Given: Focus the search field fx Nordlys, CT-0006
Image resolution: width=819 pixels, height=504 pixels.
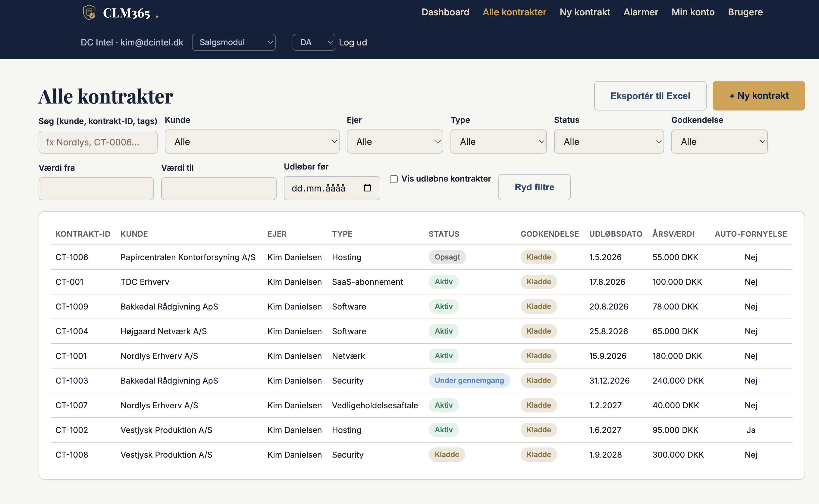Looking at the screenshot, I should (x=98, y=142).
